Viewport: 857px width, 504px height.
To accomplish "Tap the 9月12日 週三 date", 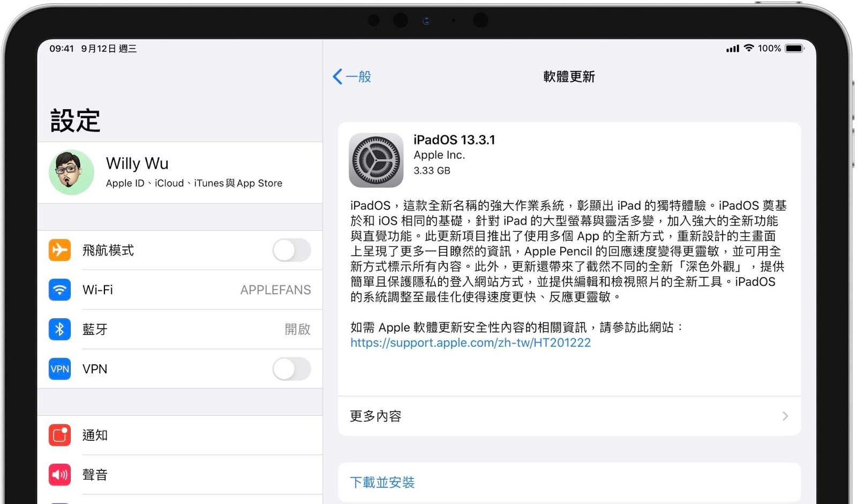I will (x=109, y=49).
